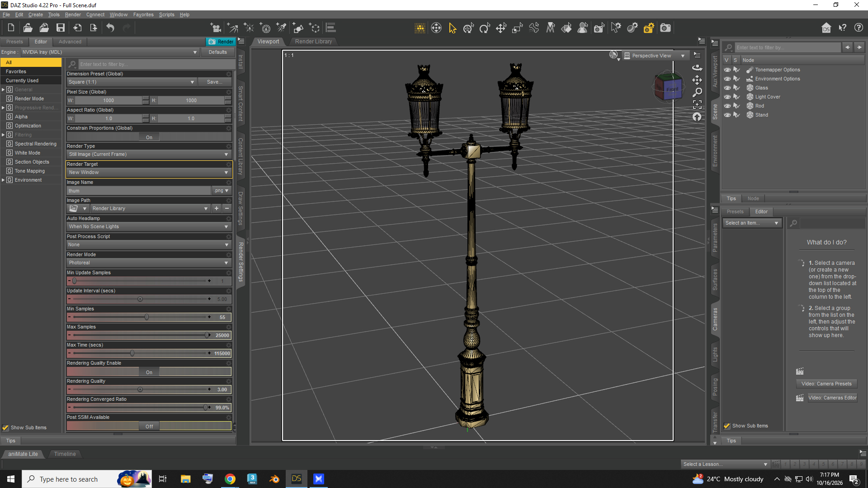The width and height of the screenshot is (868, 488).
Task: Open the Render menu
Action: pos(73,14)
